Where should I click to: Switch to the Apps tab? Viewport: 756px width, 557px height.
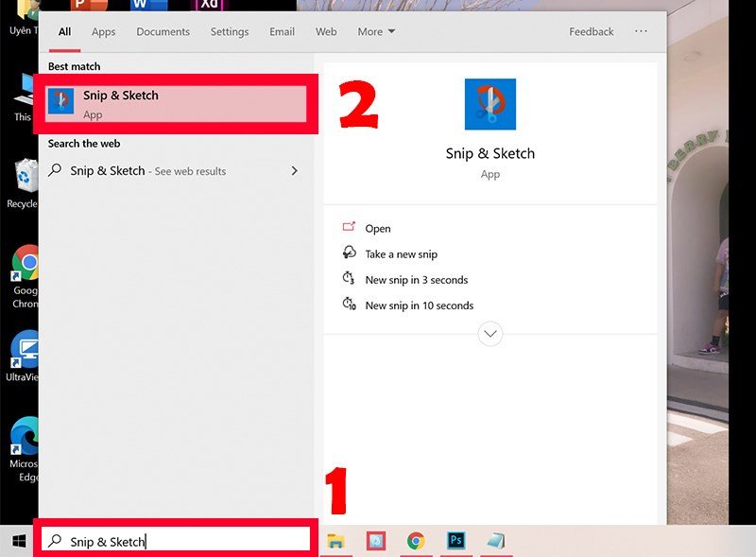pos(103,31)
